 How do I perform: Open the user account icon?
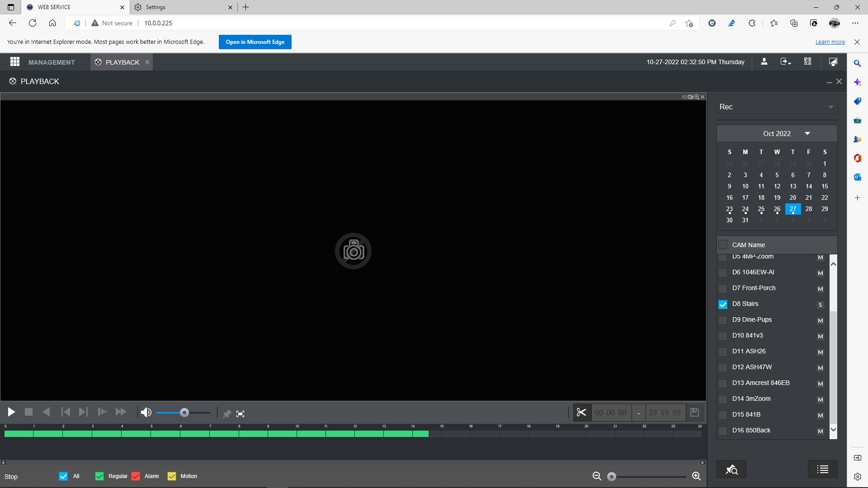(x=764, y=61)
